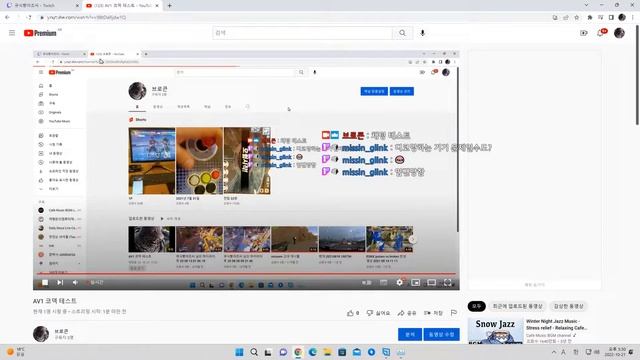Share the video with 공유 button
Image resolution: width=640 pixels, height=360 pixels.
407,313
